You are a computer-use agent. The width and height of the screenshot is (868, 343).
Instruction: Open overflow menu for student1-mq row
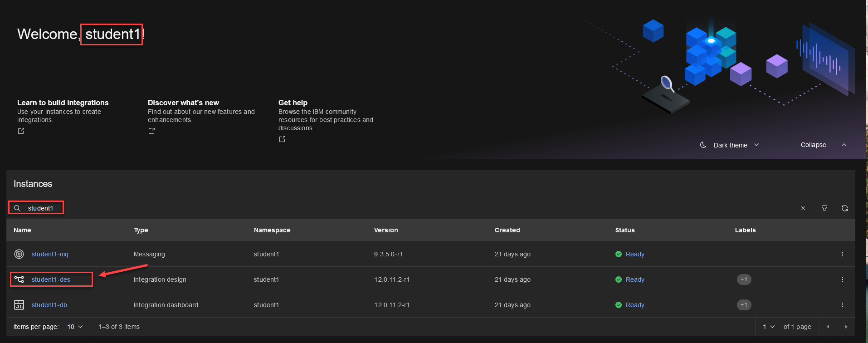point(842,254)
